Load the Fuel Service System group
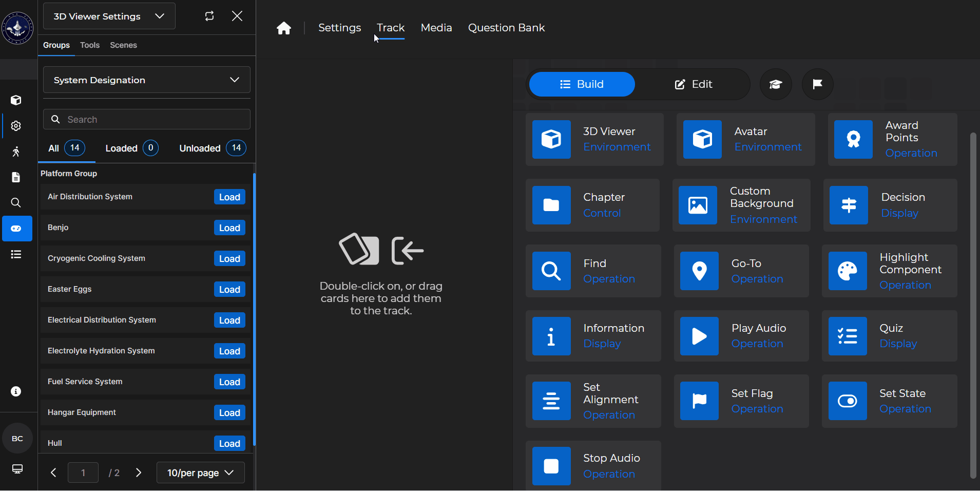The image size is (980, 491). click(x=229, y=382)
